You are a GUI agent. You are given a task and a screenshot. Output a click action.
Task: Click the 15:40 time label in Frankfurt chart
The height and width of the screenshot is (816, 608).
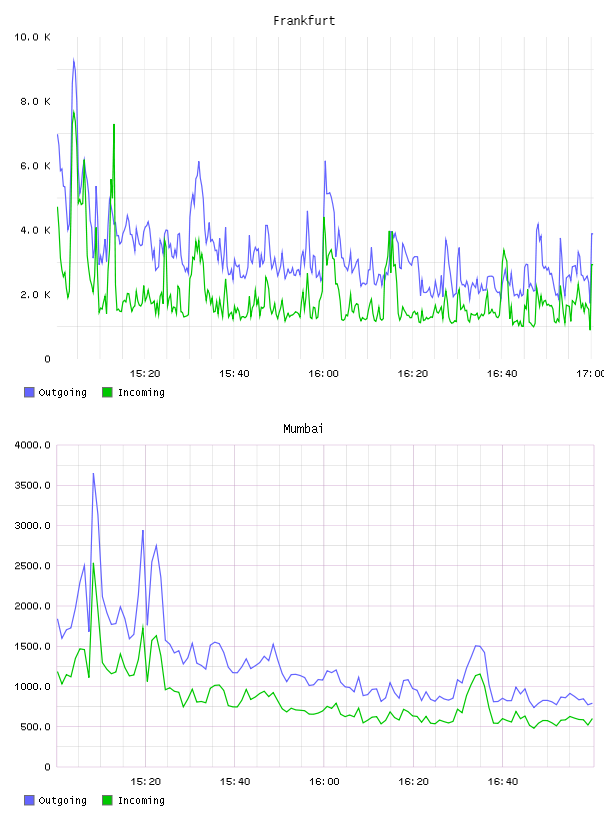point(234,374)
